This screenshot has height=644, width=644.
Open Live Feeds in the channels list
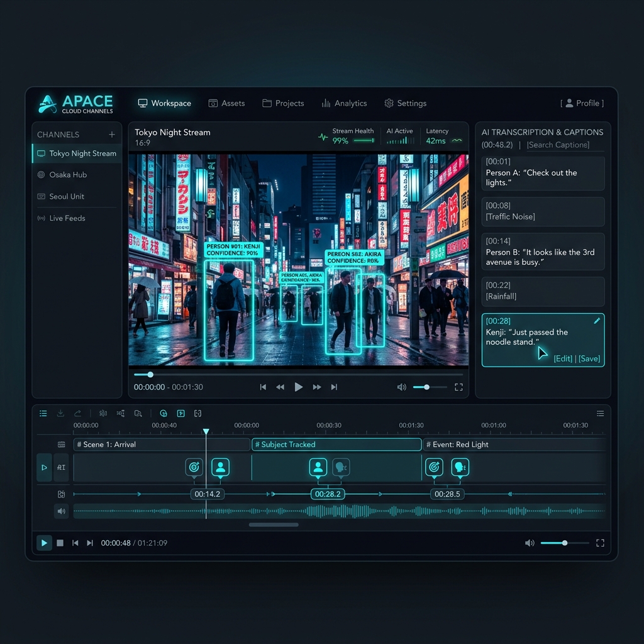coord(77,218)
